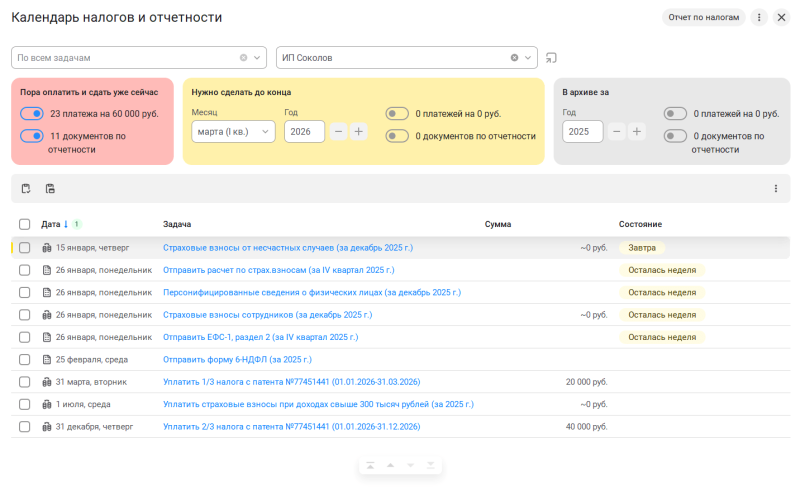Open the three-dot menu in the list toolbar
800x491 pixels.
pos(775,188)
